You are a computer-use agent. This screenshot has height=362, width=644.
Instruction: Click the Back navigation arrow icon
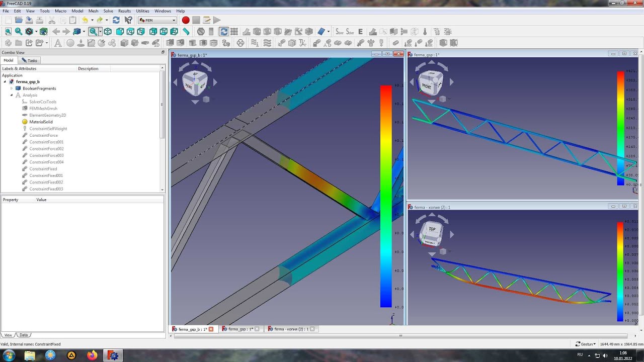(x=56, y=31)
